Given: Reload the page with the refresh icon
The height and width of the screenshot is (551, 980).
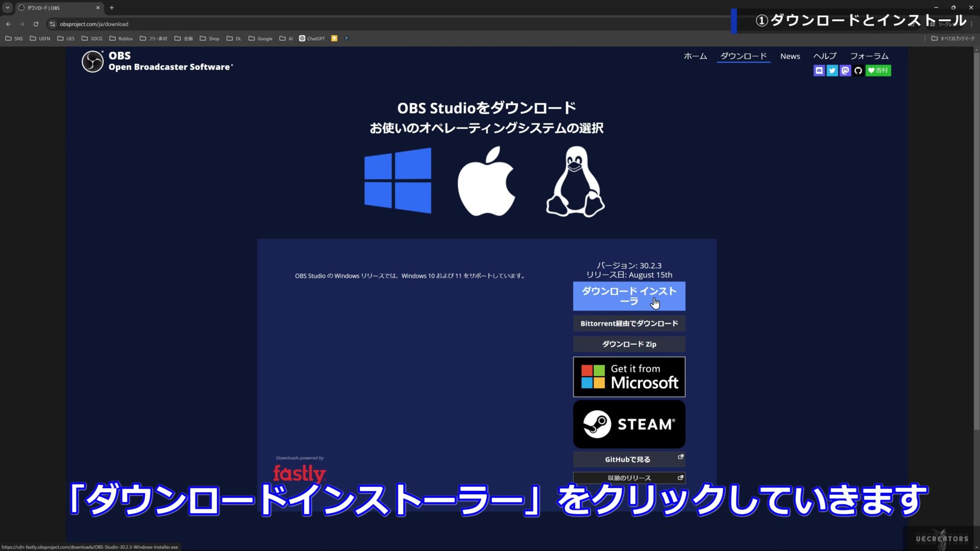Looking at the screenshot, I should click(x=36, y=24).
